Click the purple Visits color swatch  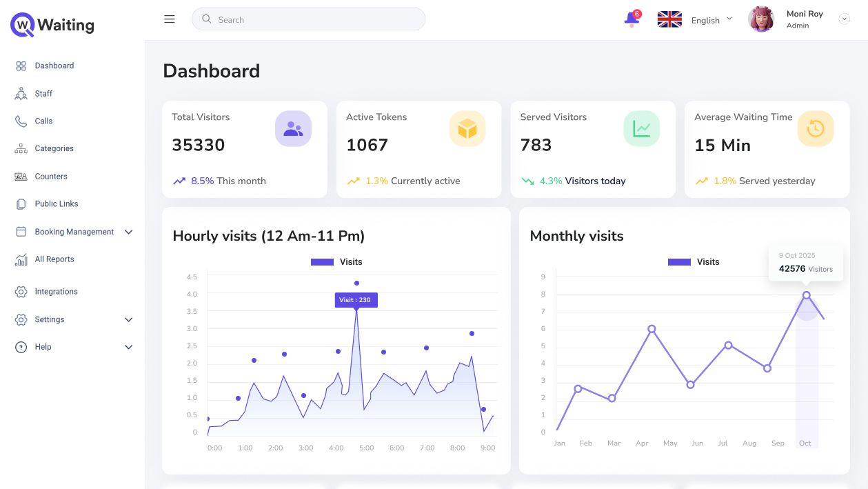coord(321,261)
